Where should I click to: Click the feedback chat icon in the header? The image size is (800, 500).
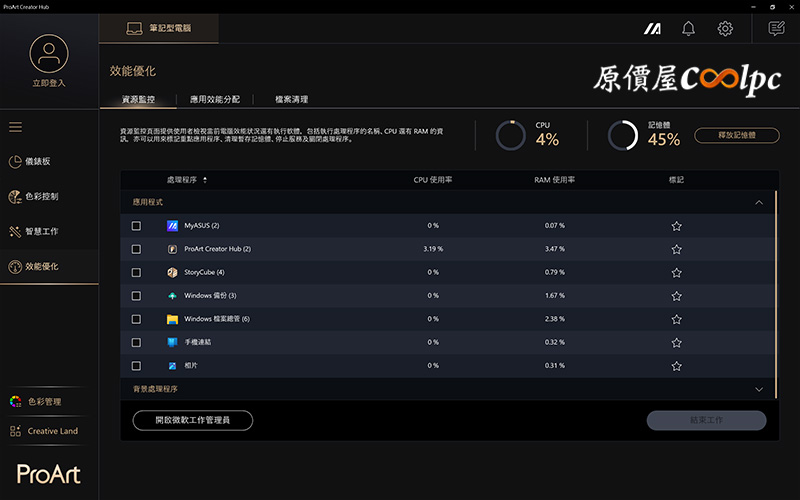click(776, 28)
